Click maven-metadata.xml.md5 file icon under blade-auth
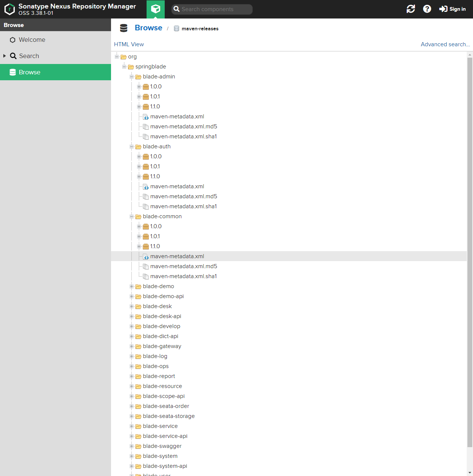This screenshot has height=476, width=473. coord(146,196)
